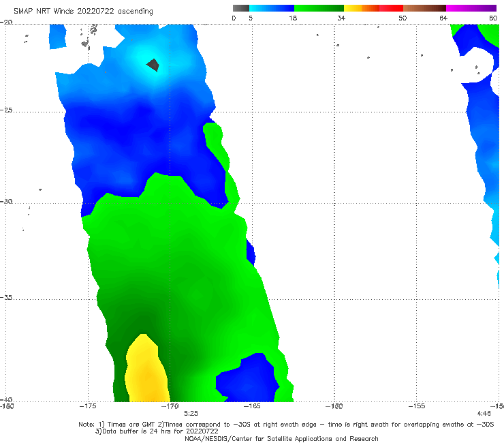The image size is (504, 443).
Task: Click the colorbar label '18'
Action: [293, 18]
